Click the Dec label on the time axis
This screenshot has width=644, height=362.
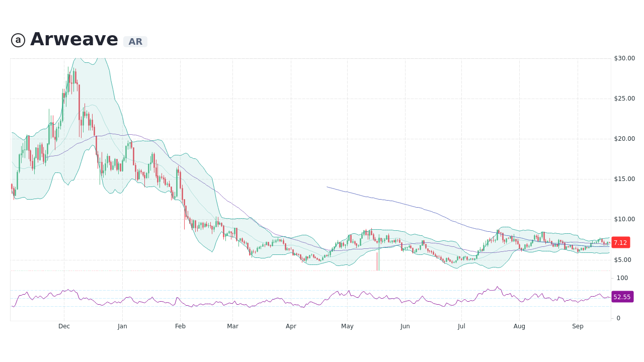pyautogui.click(x=64, y=326)
